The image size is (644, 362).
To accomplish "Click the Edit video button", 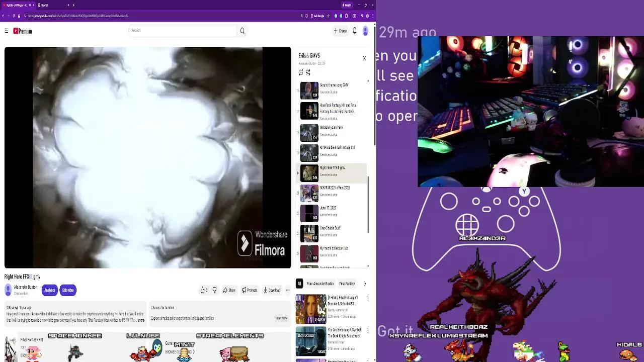I will pos(67,290).
